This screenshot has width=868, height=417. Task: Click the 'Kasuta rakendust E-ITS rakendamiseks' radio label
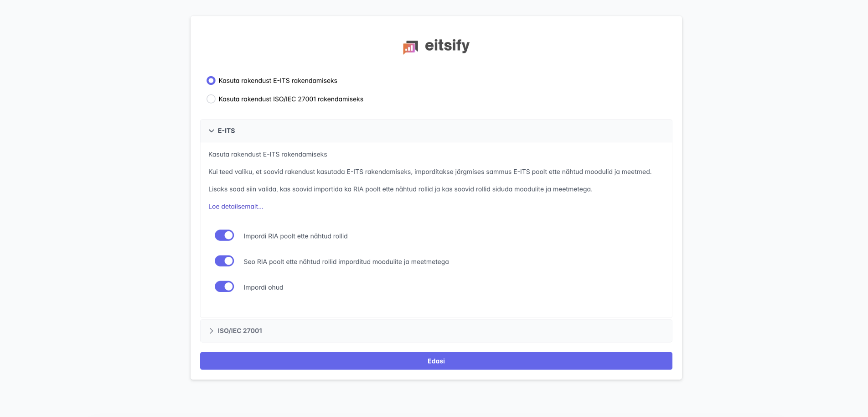click(x=278, y=81)
